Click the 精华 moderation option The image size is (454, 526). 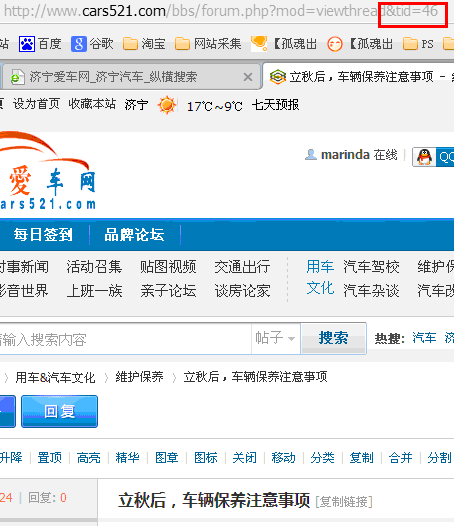(128, 458)
